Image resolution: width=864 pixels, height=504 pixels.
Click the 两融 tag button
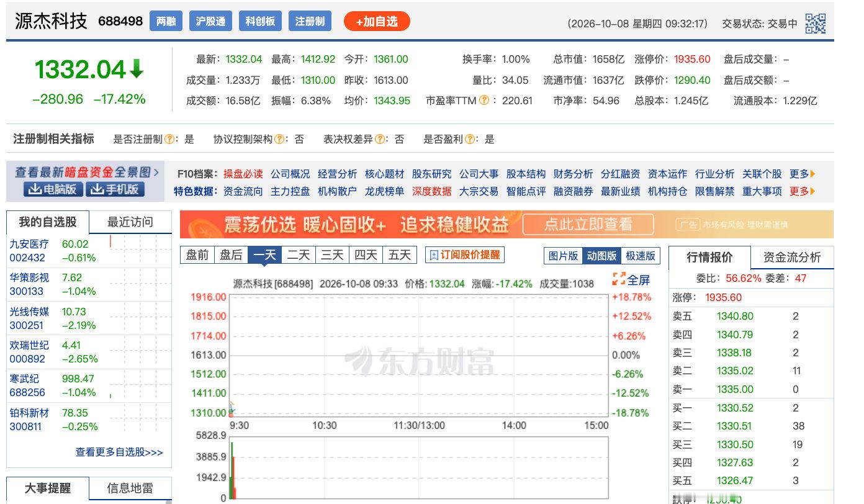click(x=166, y=21)
